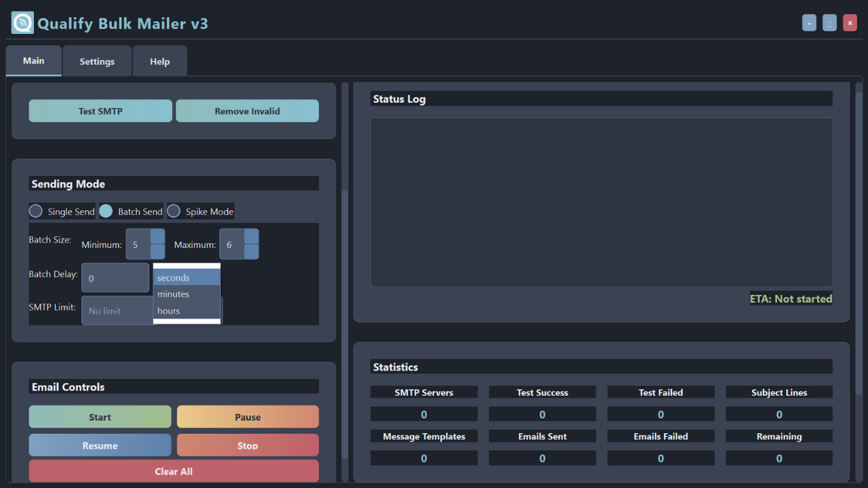The height and width of the screenshot is (488, 868).
Task: Pick 'seconds' from the delay unit list
Action: (x=186, y=278)
